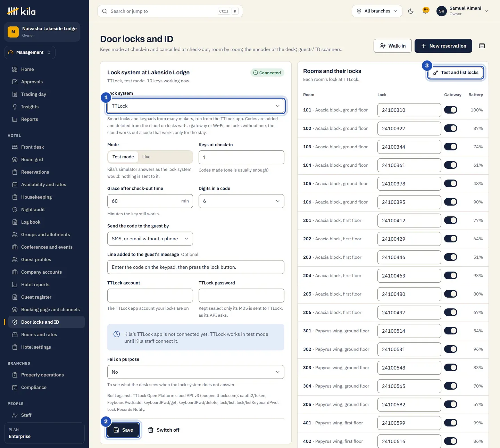500x448 pixels.
Task: Select the Test mode option
Action: click(123, 157)
